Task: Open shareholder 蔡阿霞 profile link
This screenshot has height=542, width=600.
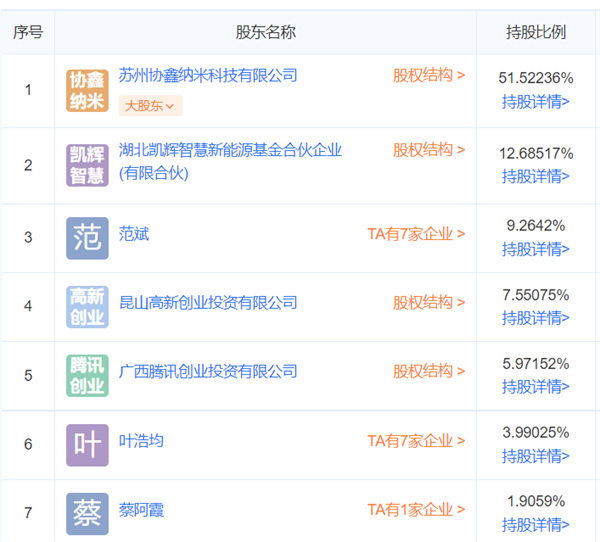Action: click(141, 510)
